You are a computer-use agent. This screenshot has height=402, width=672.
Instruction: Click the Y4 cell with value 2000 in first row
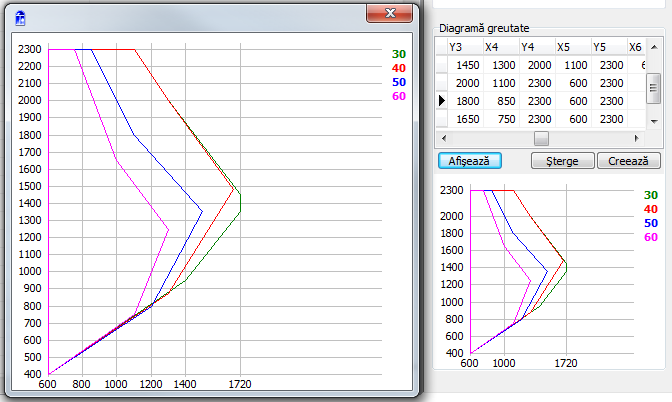coord(537,65)
